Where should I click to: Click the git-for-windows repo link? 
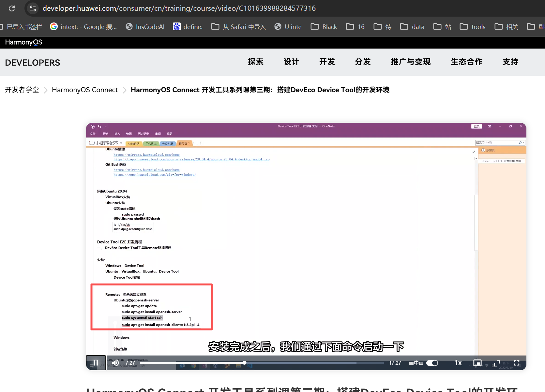pos(155,175)
